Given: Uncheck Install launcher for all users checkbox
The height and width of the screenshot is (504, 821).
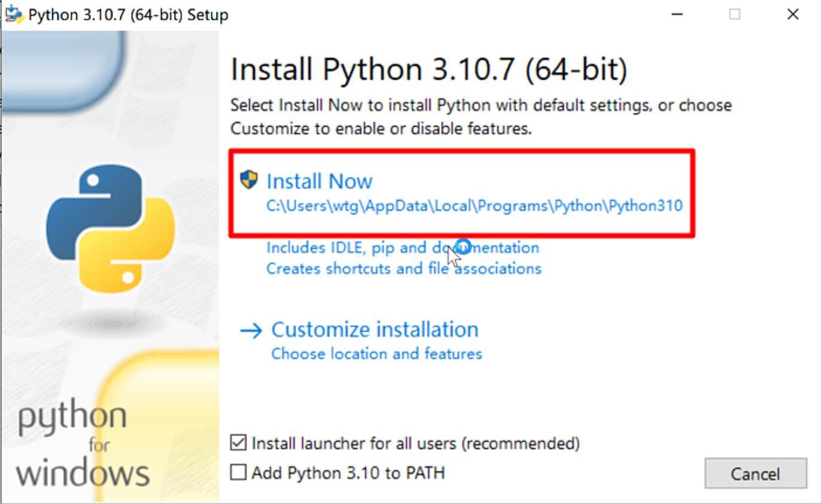Looking at the screenshot, I should tap(238, 443).
